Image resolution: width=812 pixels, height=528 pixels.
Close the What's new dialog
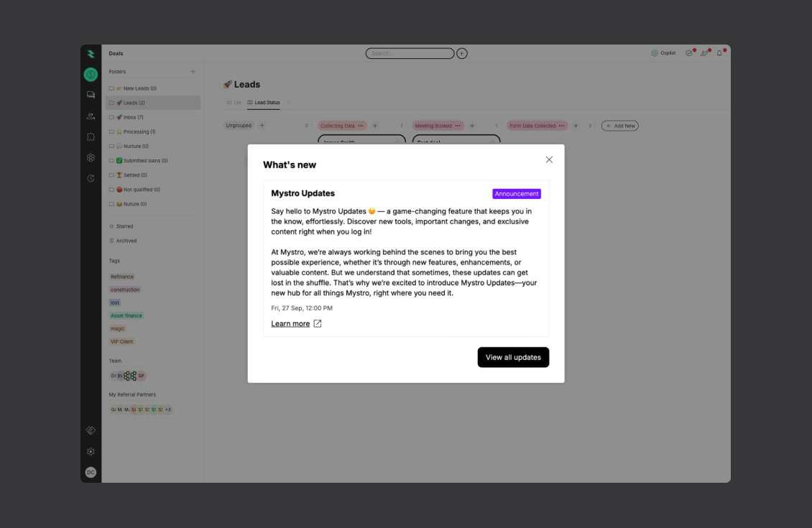(x=549, y=159)
